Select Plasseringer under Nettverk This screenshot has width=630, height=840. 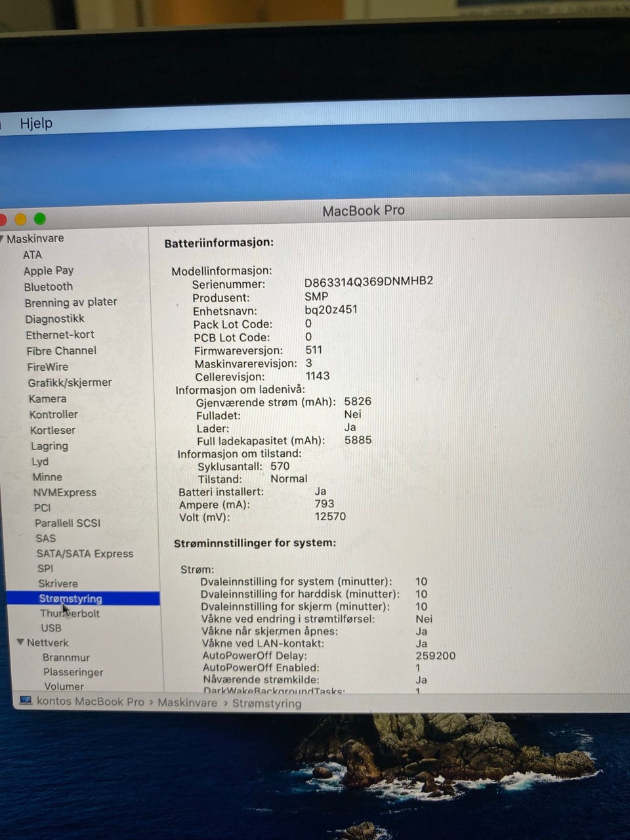73,672
